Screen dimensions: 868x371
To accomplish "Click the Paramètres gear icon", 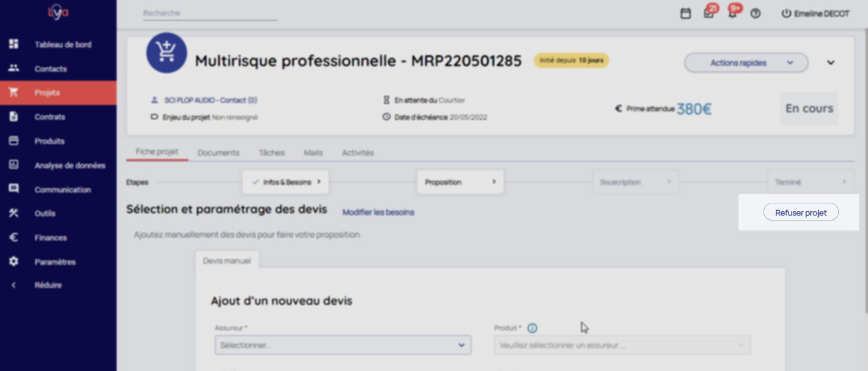I will pyautogui.click(x=14, y=262).
